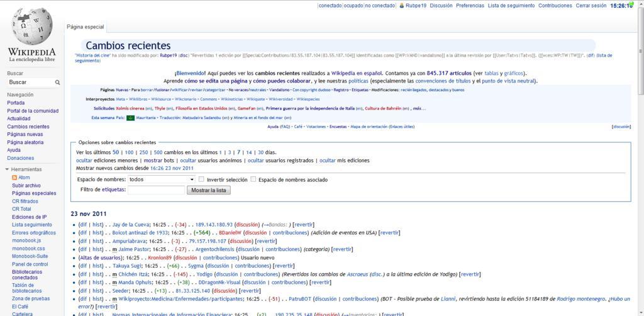Screen dimensions: 644x316
Task: Open 845.317 artículos link
Action: coord(449,73)
